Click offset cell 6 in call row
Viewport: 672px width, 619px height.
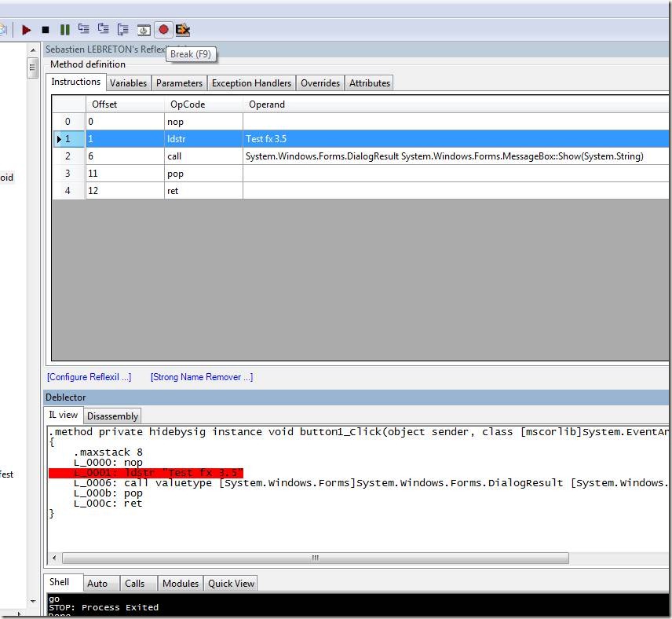pyautogui.click(x=125, y=156)
